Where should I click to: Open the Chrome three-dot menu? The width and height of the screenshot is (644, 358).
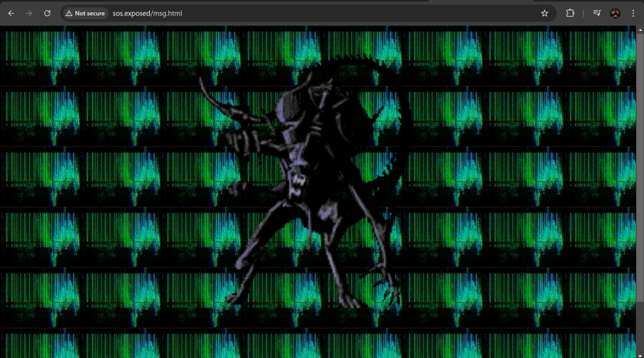[633, 13]
